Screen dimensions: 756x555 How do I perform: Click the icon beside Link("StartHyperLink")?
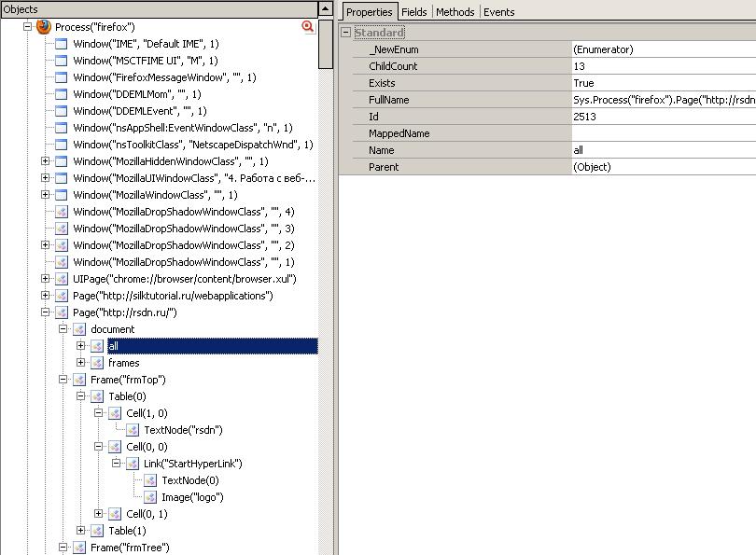133,464
